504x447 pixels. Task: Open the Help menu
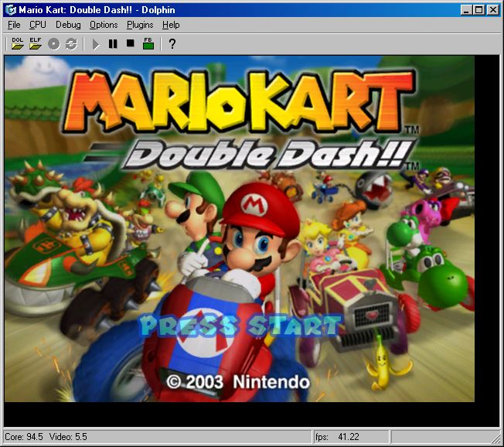pyautogui.click(x=171, y=25)
